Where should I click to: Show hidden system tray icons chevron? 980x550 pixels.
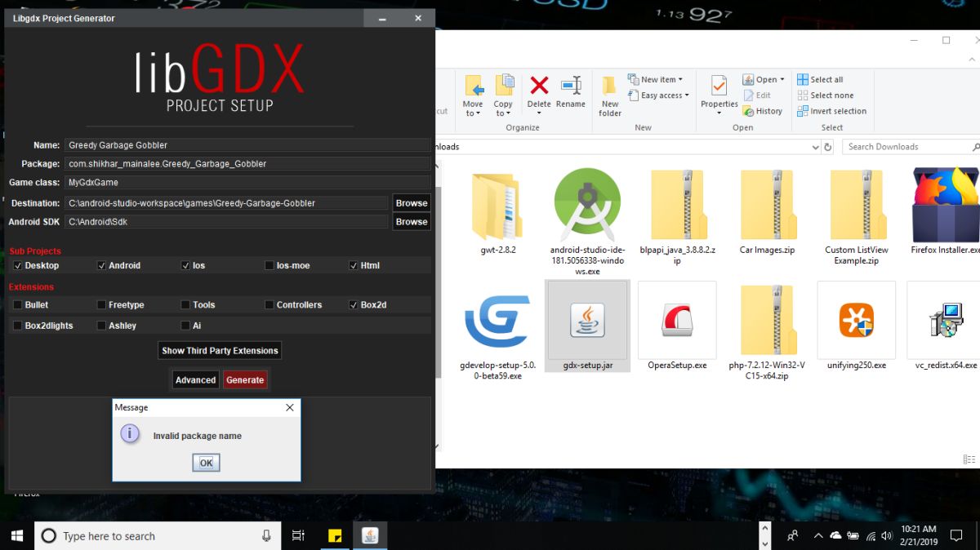click(818, 536)
